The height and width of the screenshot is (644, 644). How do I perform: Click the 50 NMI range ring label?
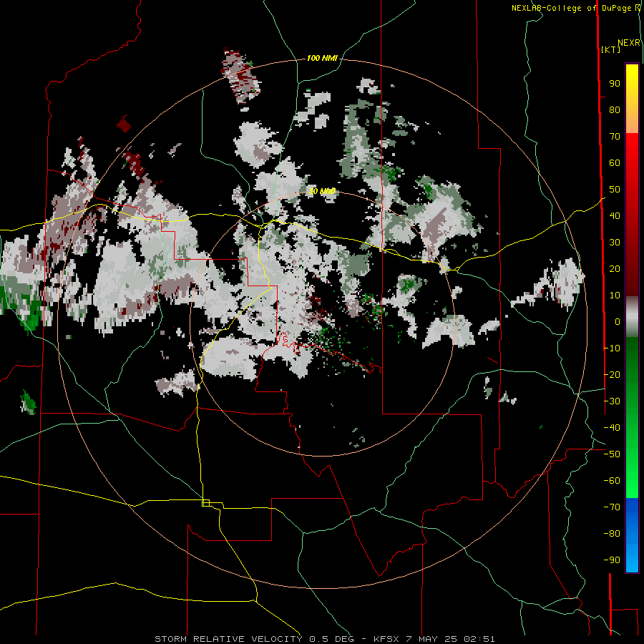point(322,191)
